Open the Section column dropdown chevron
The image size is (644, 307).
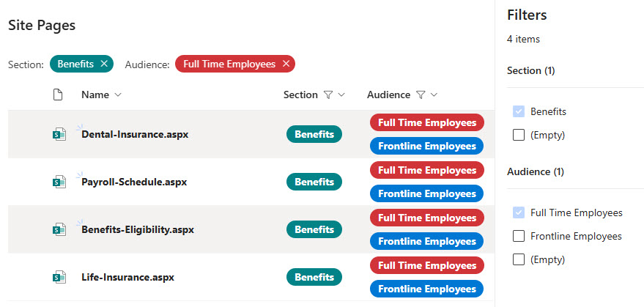coord(341,95)
